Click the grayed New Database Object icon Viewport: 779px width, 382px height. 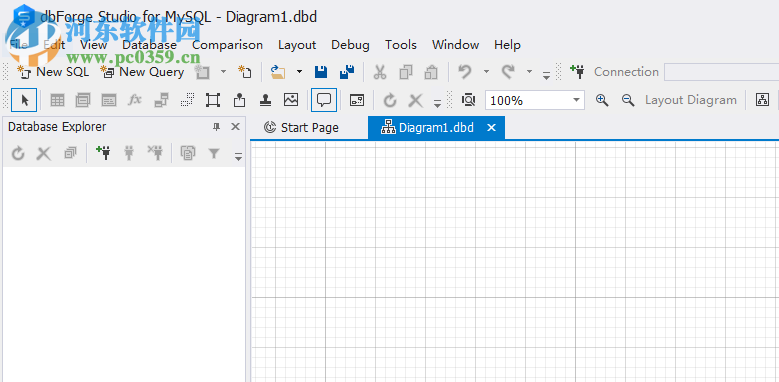202,72
